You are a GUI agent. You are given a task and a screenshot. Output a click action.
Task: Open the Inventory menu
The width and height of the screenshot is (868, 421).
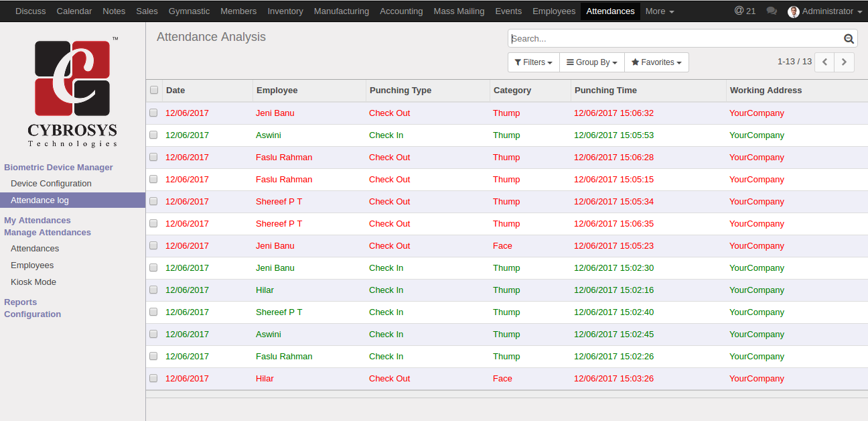(285, 11)
